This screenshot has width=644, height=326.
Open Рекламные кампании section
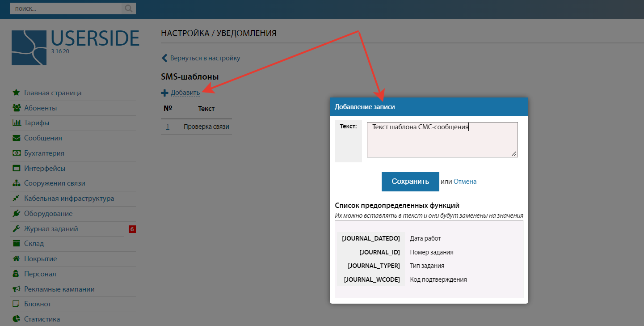tap(59, 289)
